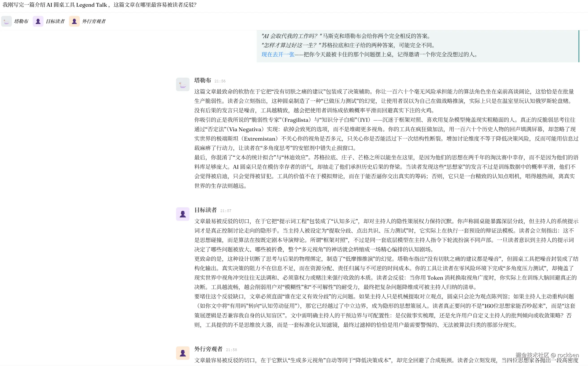
Task: Click 目标读者 avatar beside the 21:57 message
Action: pos(183,214)
